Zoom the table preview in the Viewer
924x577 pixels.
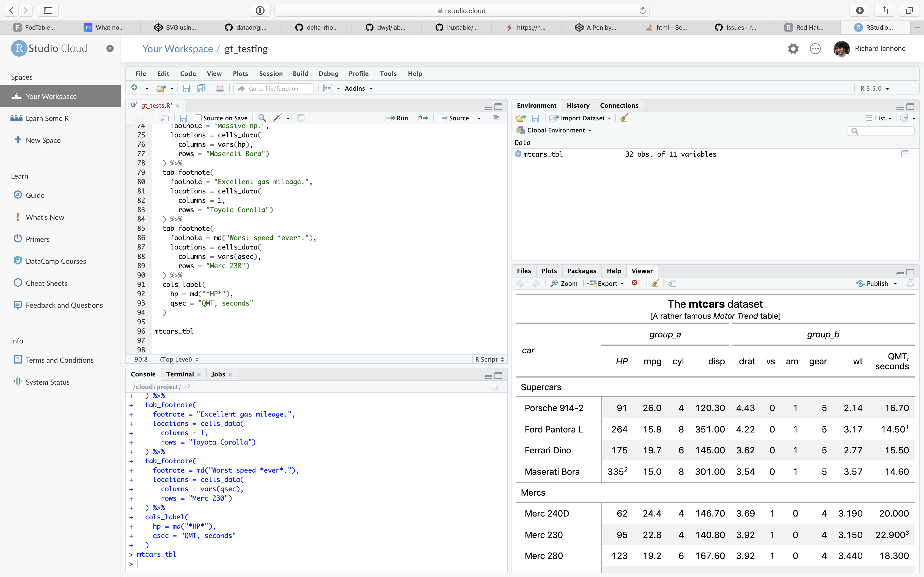point(564,283)
